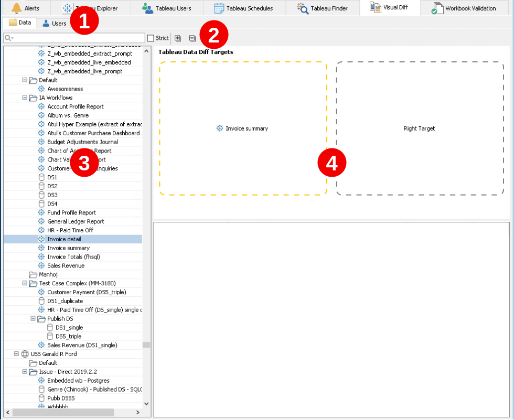514x420 pixels.
Task: Switch to Tableau Finder tab
Action: (322, 8)
